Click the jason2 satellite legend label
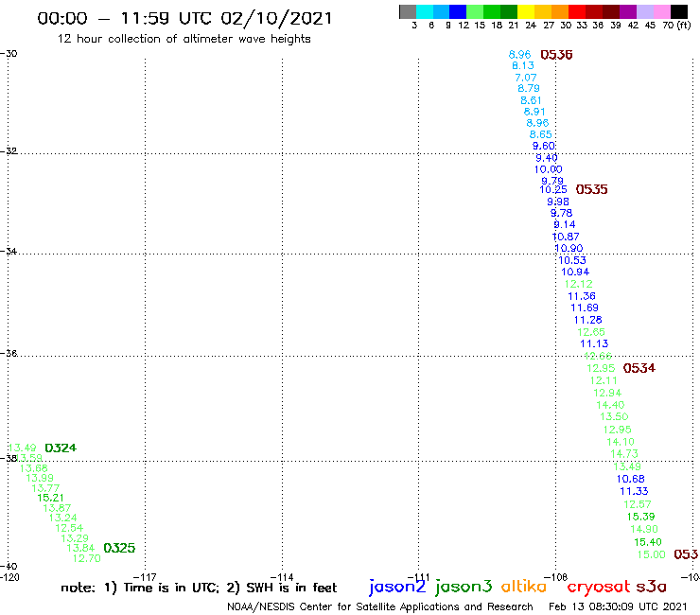The width and height of the screenshot is (700, 615). click(397, 587)
